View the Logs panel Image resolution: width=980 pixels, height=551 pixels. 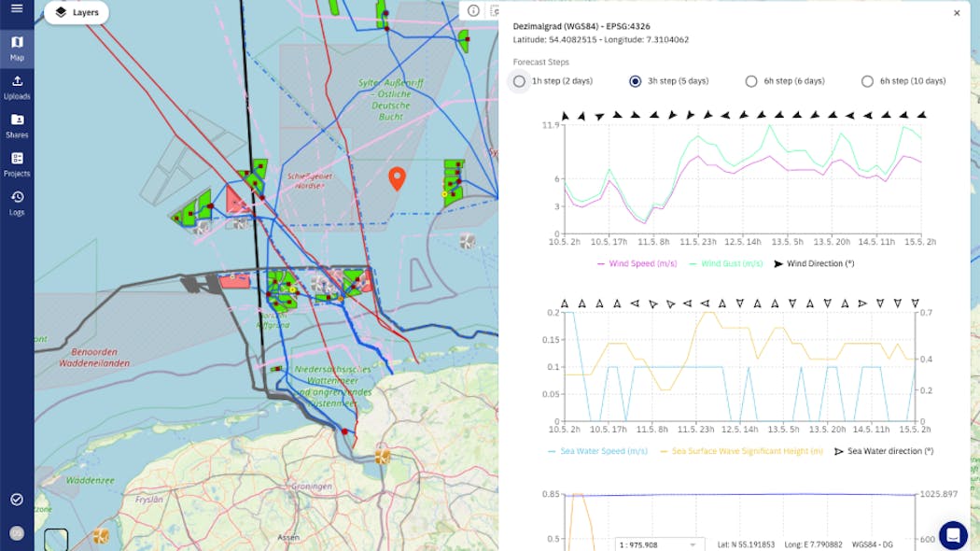(16, 204)
